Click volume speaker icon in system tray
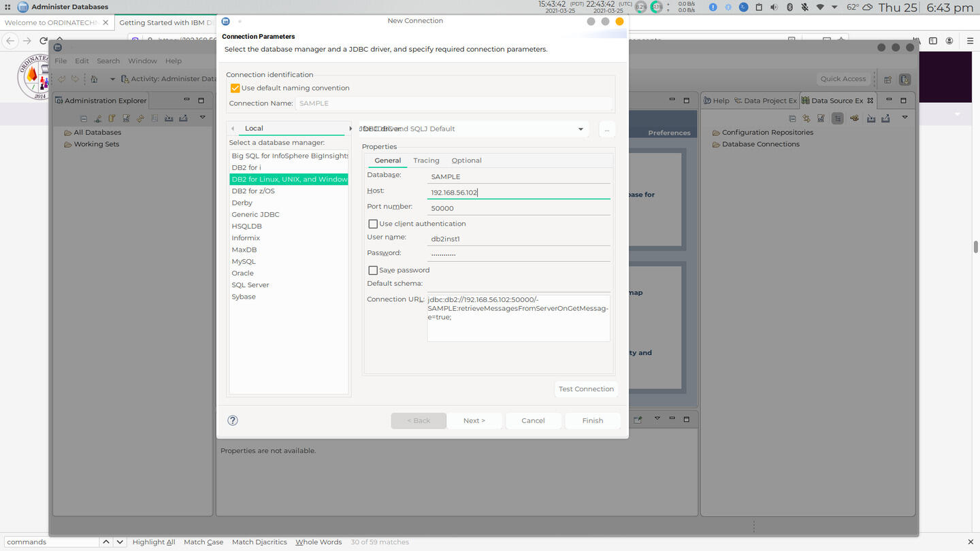The width and height of the screenshot is (980, 551). pos(774,7)
